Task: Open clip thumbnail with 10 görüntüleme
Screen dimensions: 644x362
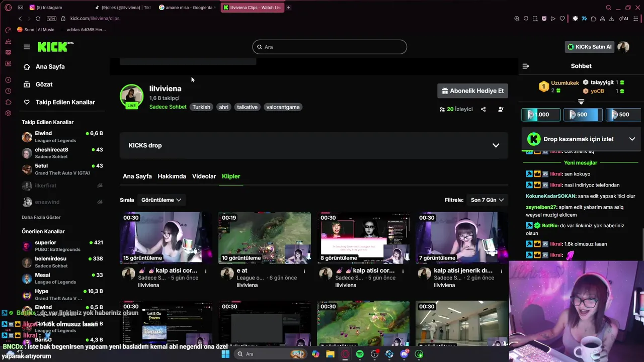Action: click(265, 238)
